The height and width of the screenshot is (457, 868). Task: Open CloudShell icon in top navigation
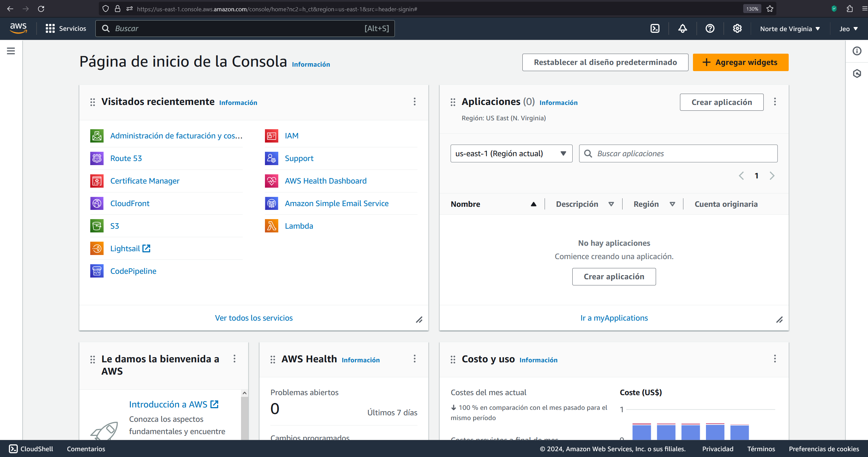[x=655, y=29]
